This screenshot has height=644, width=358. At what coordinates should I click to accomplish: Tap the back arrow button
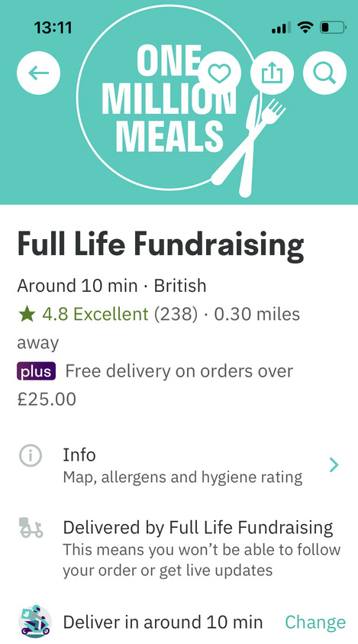39,73
